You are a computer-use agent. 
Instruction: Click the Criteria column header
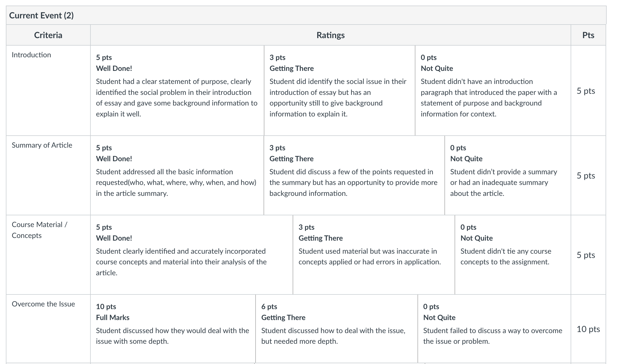(x=48, y=35)
